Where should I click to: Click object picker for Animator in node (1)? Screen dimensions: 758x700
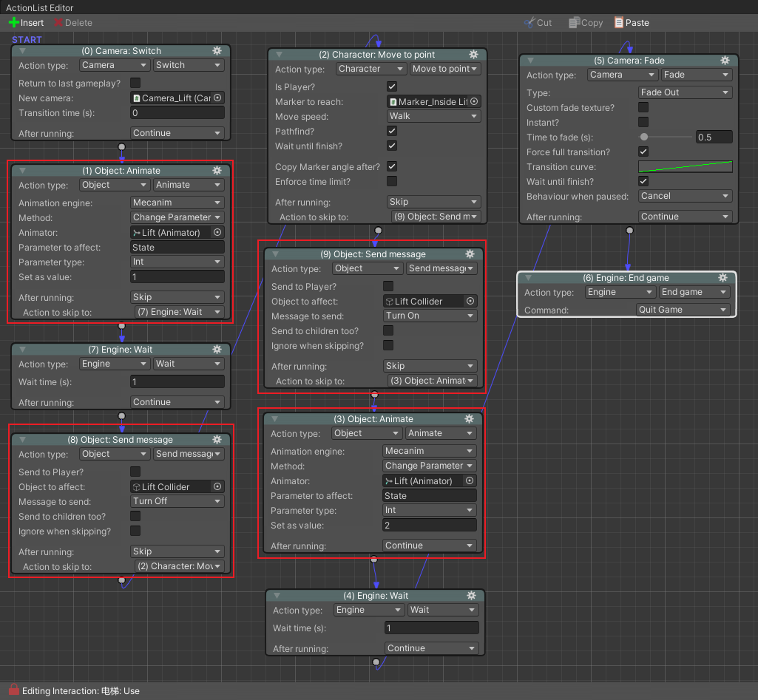point(217,232)
